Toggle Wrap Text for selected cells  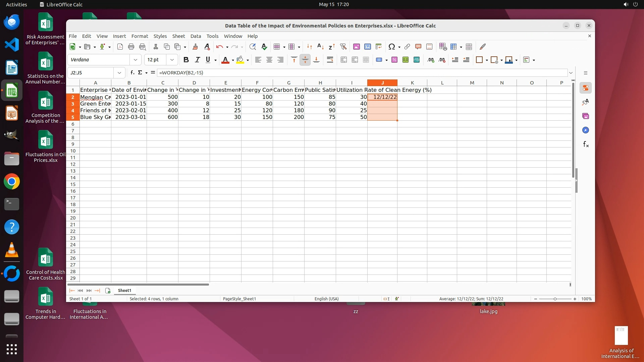330,60
